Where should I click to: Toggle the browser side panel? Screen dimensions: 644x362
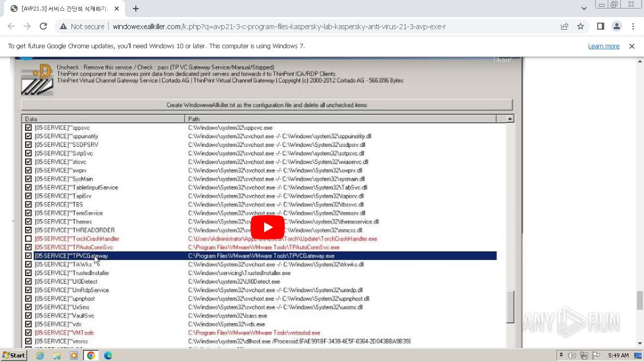coord(600,27)
